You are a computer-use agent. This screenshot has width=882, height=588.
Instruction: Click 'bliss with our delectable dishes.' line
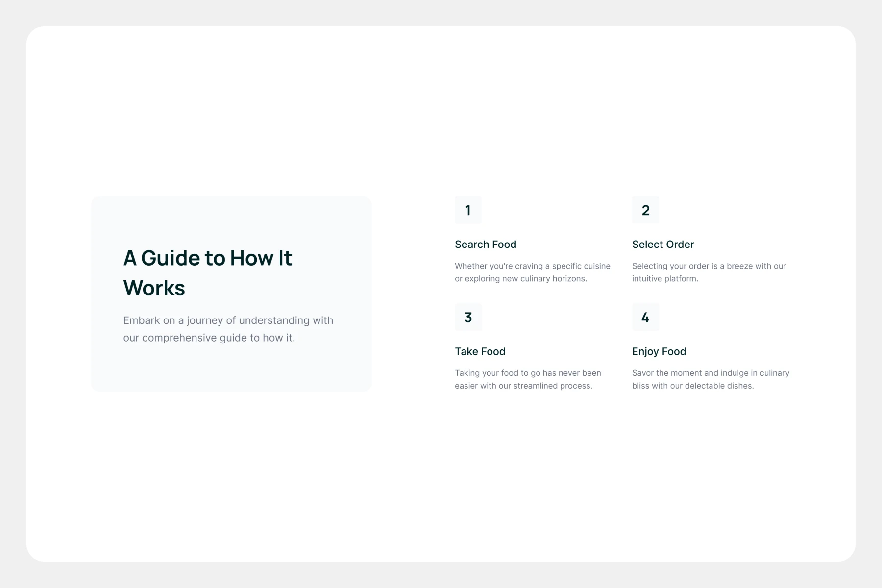click(x=692, y=386)
